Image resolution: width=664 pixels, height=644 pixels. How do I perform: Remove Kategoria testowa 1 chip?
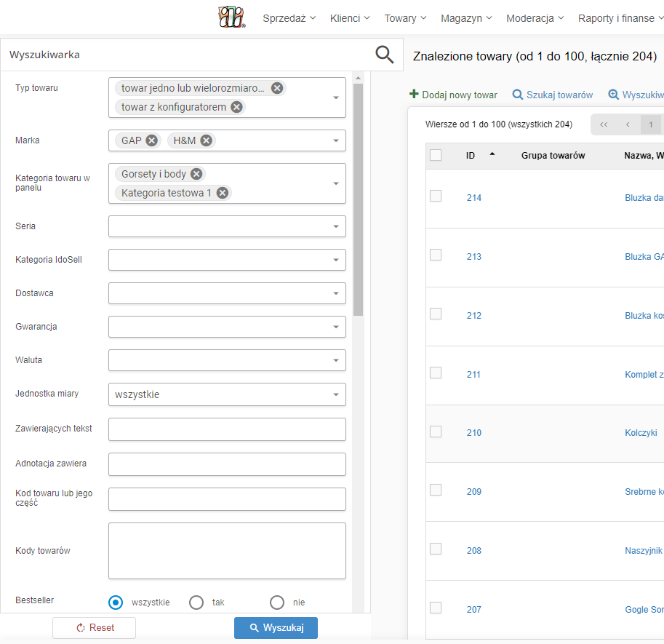(x=223, y=193)
